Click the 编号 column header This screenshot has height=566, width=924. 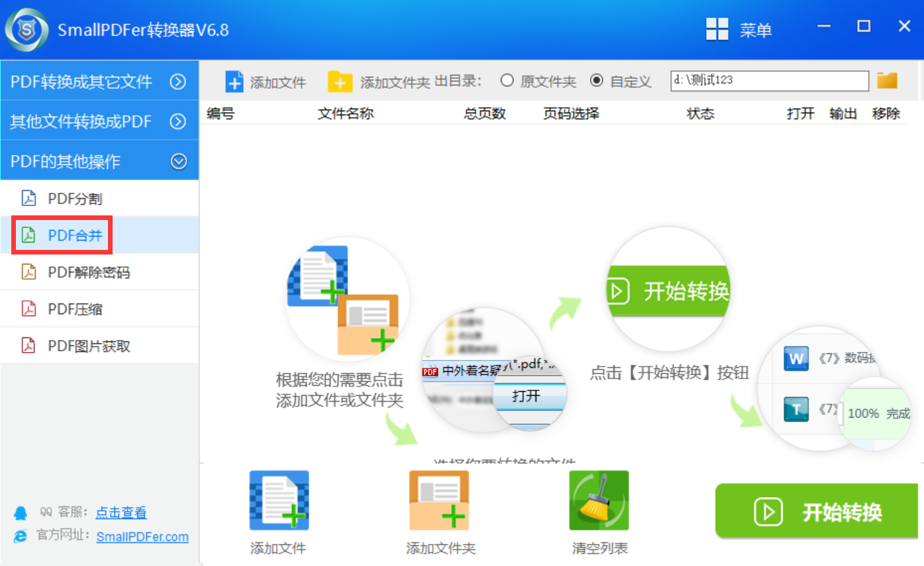(x=220, y=113)
